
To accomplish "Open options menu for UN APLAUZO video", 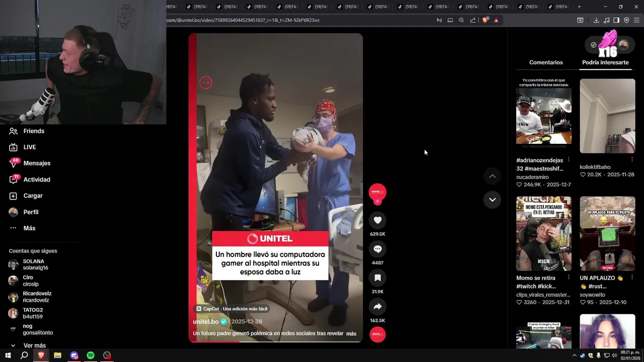I will 632,278.
